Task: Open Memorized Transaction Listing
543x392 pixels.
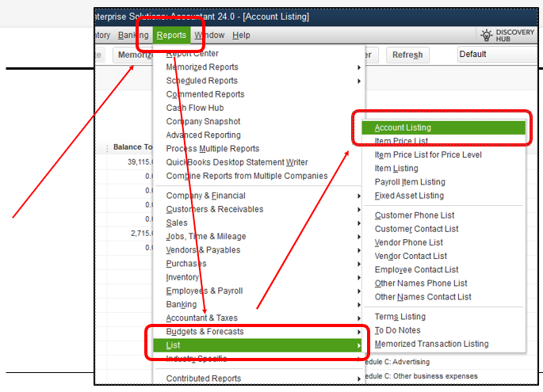Action: [x=444, y=344]
